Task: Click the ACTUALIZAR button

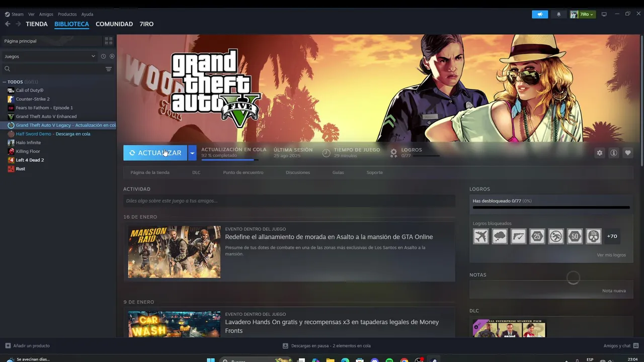Action: (x=155, y=153)
